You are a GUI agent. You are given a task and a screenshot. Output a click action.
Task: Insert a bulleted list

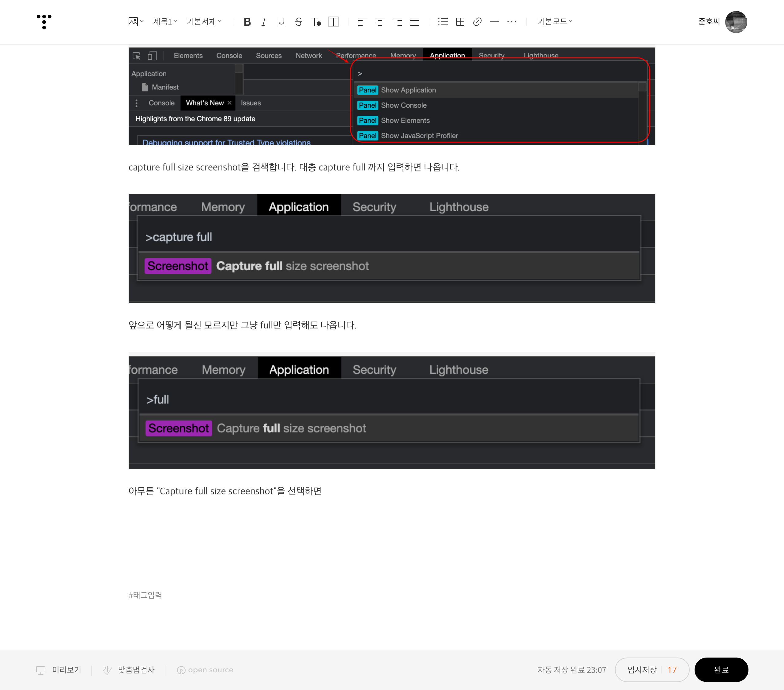coord(443,22)
